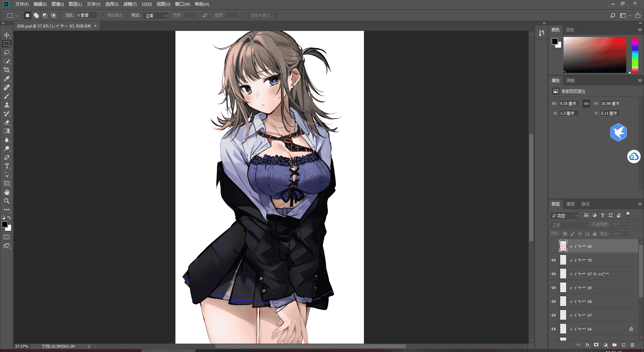The image size is (644, 352).
Task: Select the Pen tool
Action: click(x=7, y=157)
